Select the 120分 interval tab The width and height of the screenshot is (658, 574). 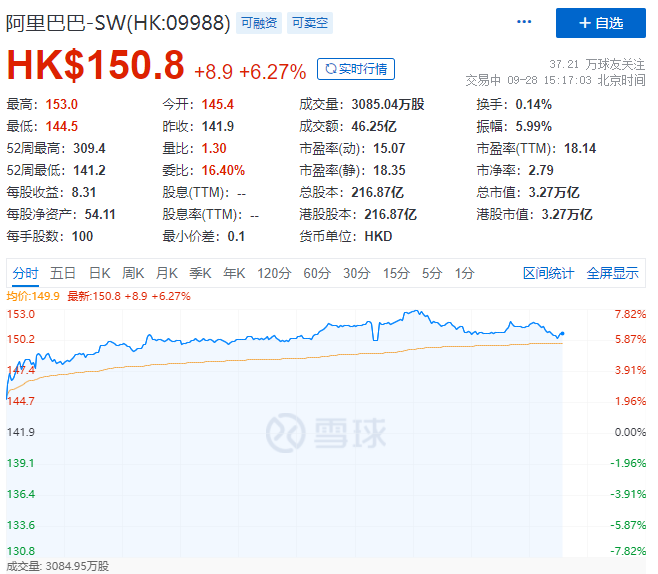pyautogui.click(x=273, y=273)
